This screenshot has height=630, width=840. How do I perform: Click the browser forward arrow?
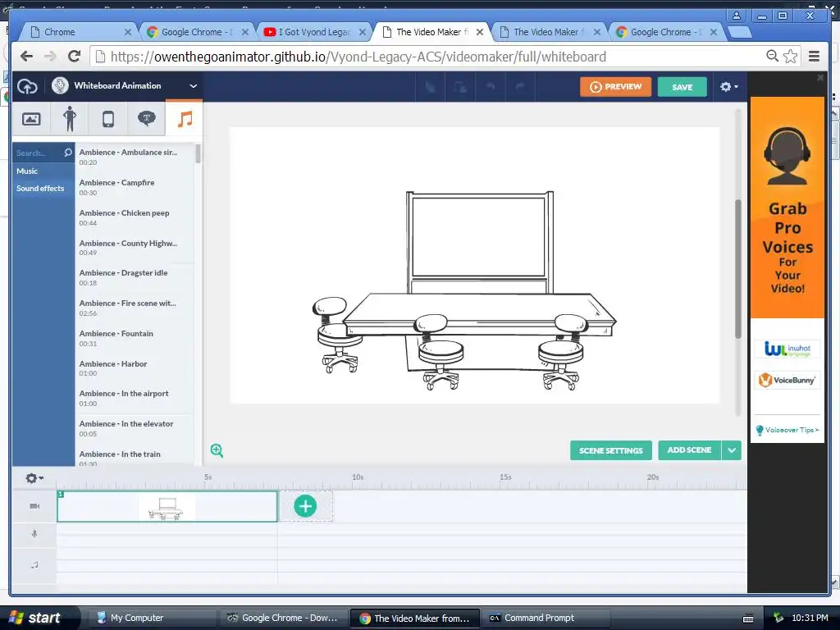coord(50,57)
